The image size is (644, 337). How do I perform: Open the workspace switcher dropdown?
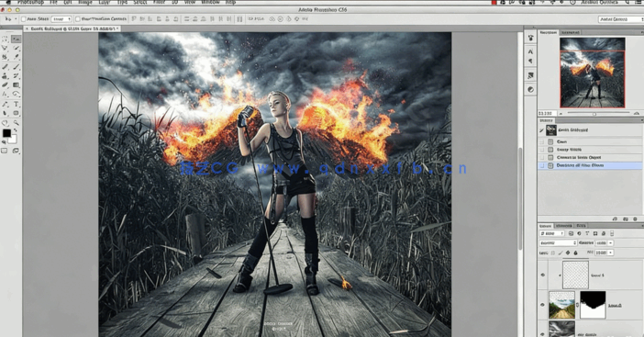pyautogui.click(x=620, y=19)
